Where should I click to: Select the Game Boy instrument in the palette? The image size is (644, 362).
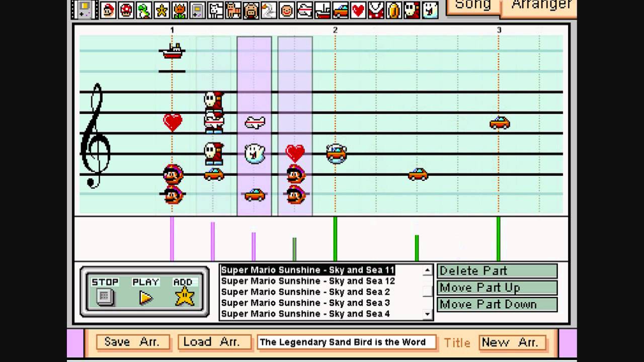[197, 10]
